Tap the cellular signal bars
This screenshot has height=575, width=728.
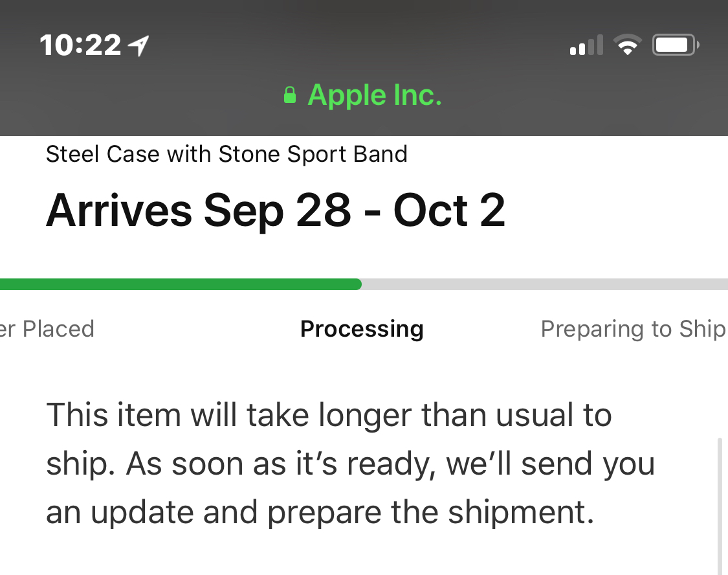point(586,45)
